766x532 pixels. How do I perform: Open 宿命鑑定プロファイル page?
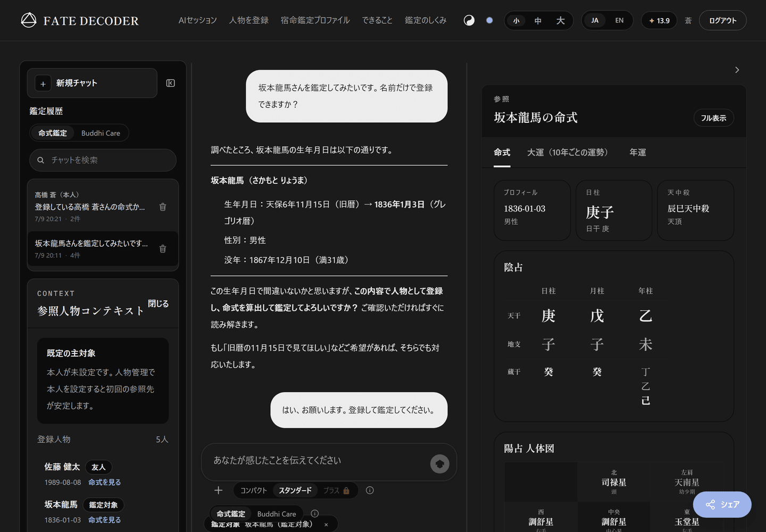[x=315, y=20]
